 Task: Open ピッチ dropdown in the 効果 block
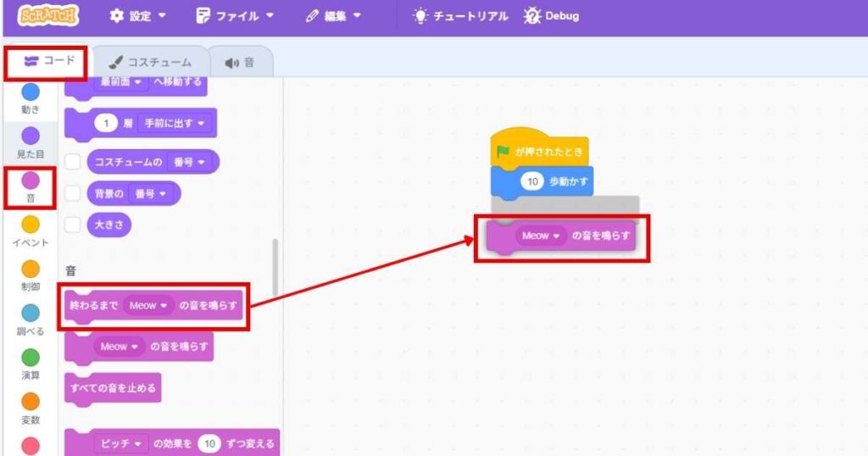click(121, 443)
